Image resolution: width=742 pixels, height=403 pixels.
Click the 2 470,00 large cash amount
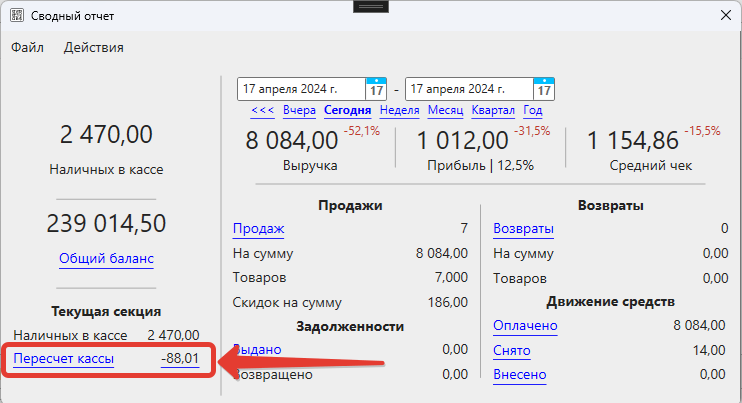[x=106, y=134]
